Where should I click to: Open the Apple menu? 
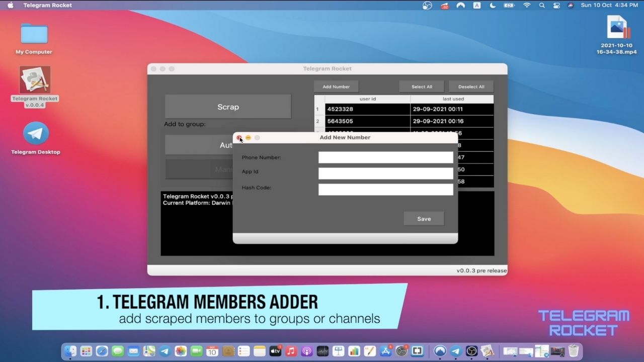pyautogui.click(x=10, y=5)
